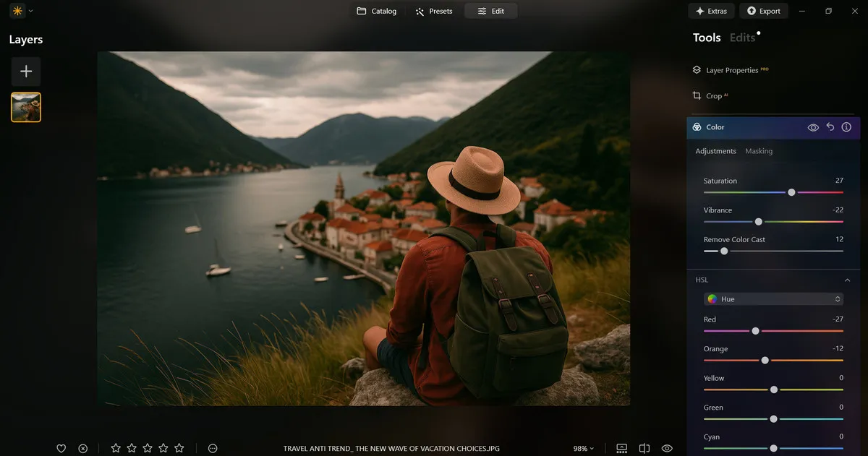Click the reject circle-x icon
868x456 pixels.
pyautogui.click(x=83, y=448)
